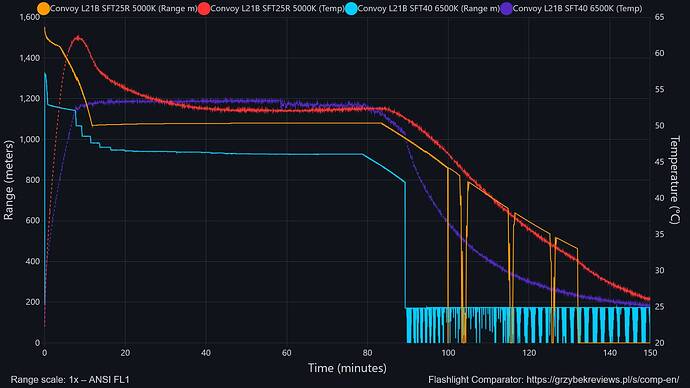Click the 60 temperature axis label
The image size is (690, 388).
[x=659, y=53]
